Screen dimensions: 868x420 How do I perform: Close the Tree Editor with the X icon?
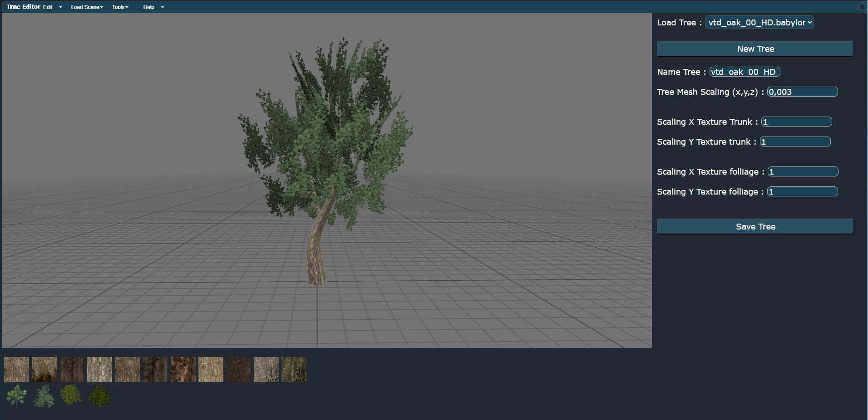[862, 7]
